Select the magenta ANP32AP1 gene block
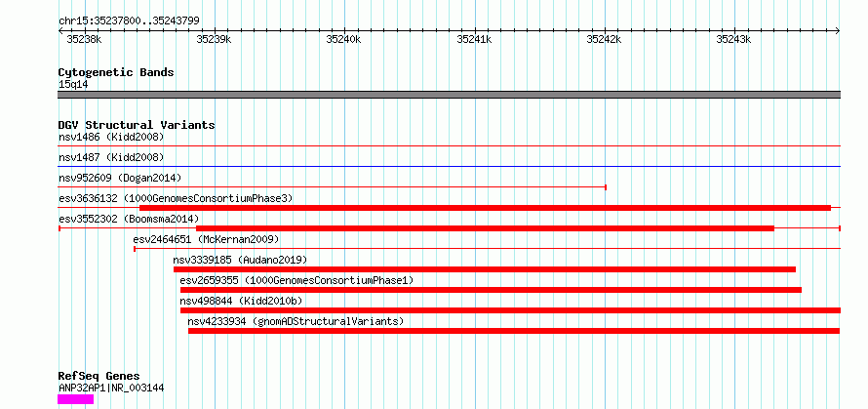Screen dimensions: 868x409 [x=76, y=399]
